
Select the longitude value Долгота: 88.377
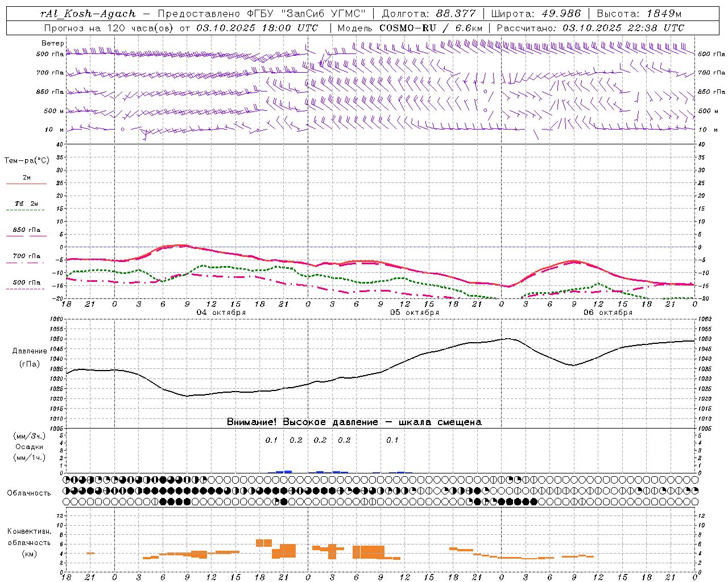click(429, 14)
